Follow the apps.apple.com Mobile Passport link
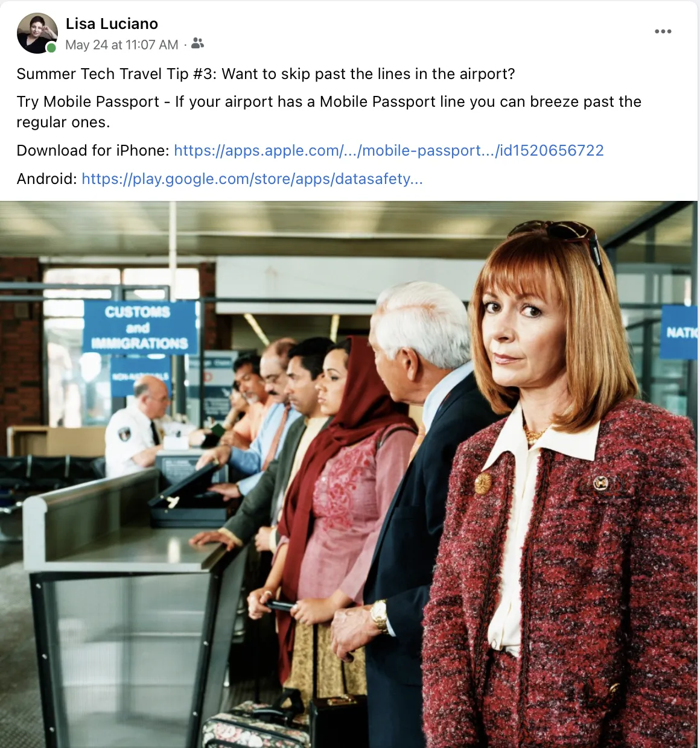This screenshot has width=700, height=748. click(389, 150)
